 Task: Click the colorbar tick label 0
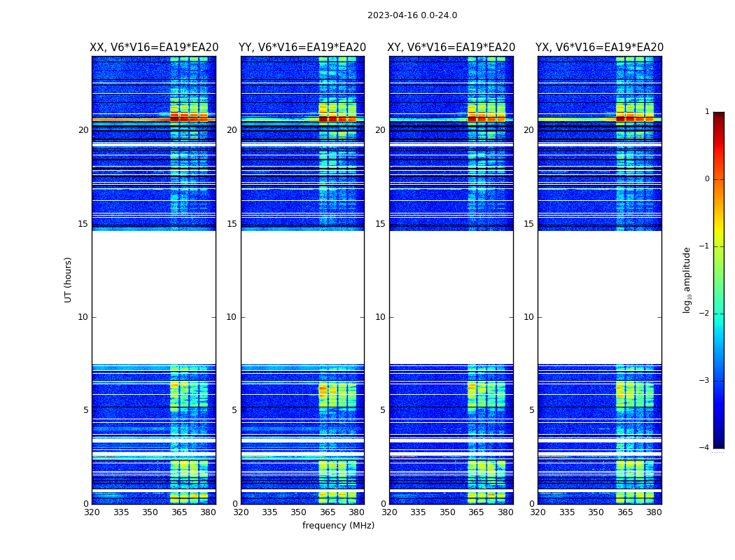[706, 179]
